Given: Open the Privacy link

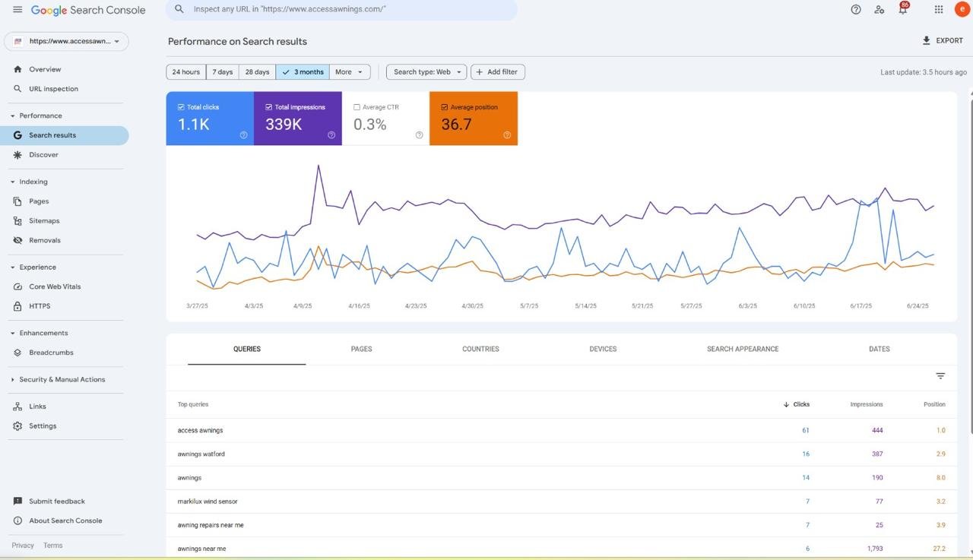Looking at the screenshot, I should 23,546.
